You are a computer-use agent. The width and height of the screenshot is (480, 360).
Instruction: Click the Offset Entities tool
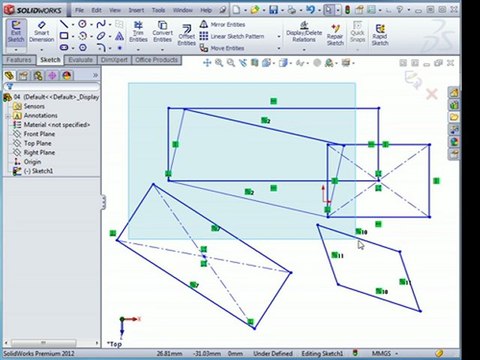coord(186,35)
